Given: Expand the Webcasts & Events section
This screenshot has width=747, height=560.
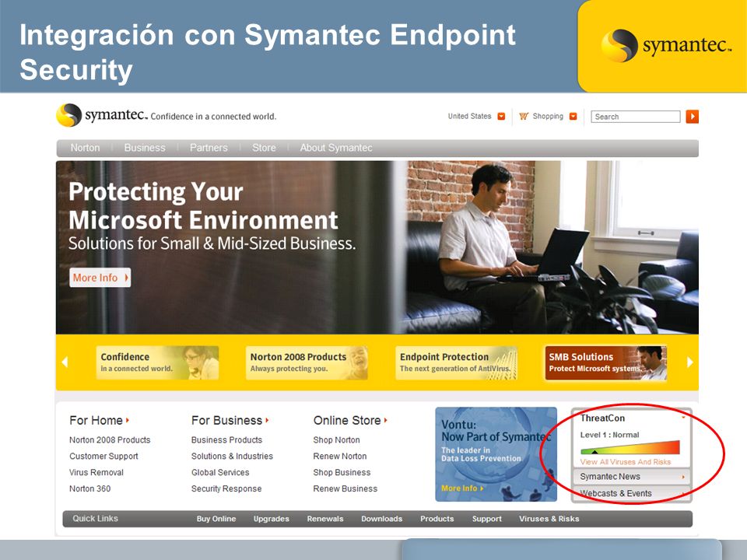Looking at the screenshot, I should [632, 493].
